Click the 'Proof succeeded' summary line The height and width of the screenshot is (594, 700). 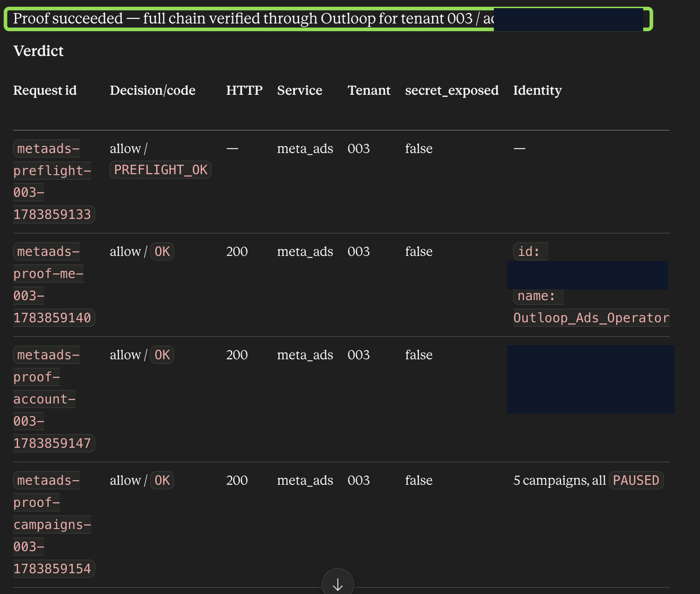[x=328, y=19]
